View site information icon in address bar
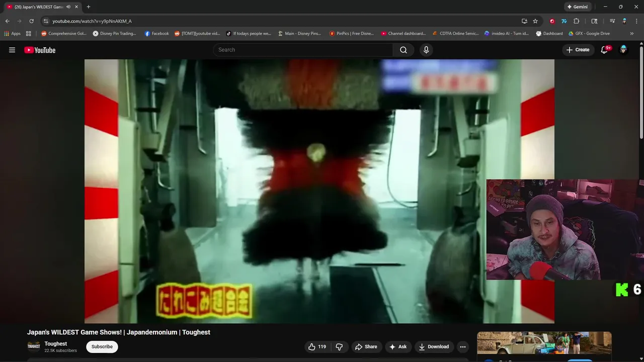The height and width of the screenshot is (362, 644). [46, 21]
